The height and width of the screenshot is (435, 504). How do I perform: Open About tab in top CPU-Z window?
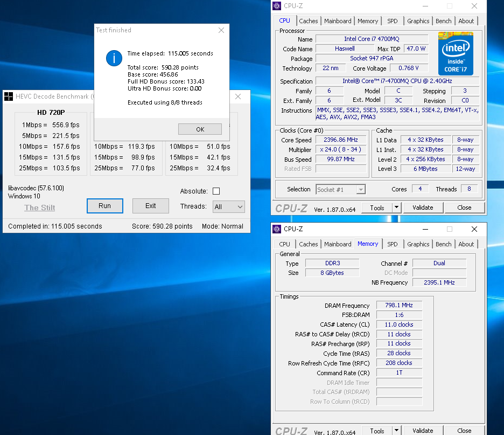tap(466, 21)
